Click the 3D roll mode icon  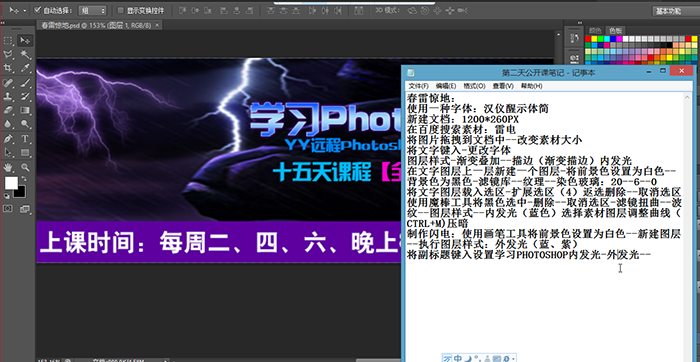coord(425,10)
